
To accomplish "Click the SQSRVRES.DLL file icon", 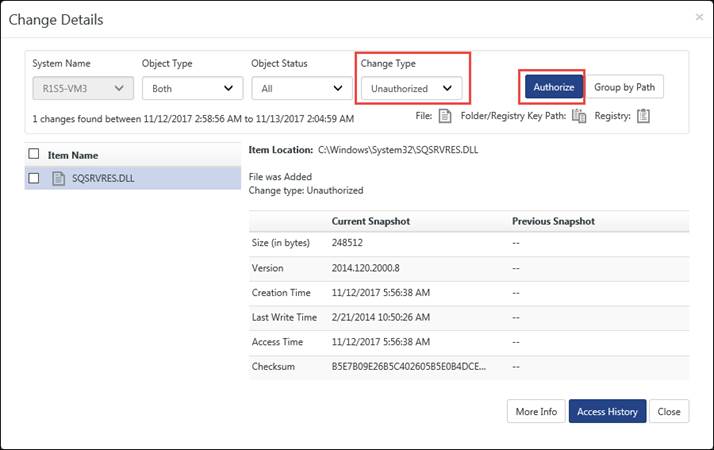I will pyautogui.click(x=58, y=179).
